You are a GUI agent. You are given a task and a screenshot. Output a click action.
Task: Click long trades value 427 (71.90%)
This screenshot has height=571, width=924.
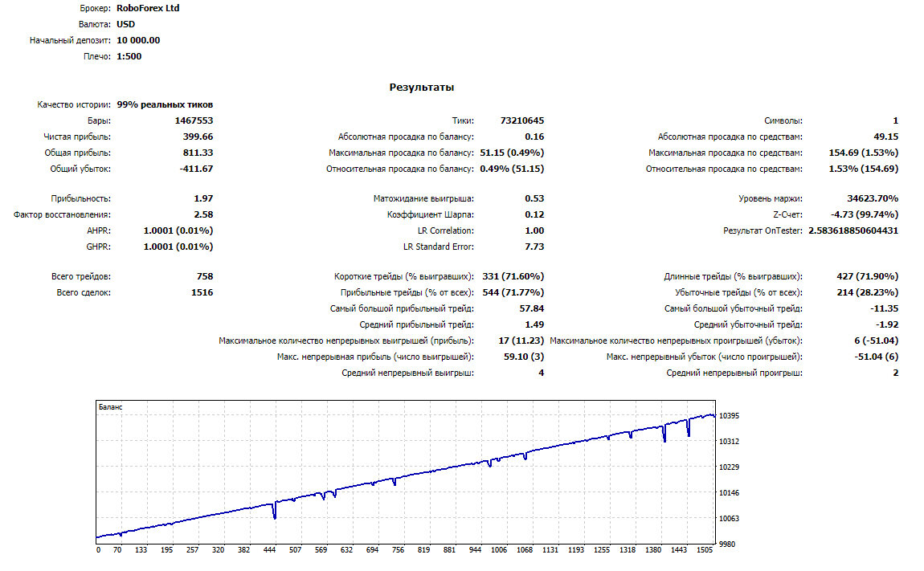point(868,276)
